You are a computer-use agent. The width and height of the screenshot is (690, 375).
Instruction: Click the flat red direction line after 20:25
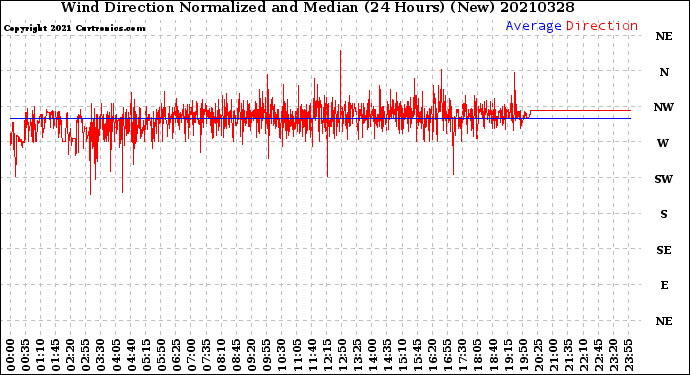(x=580, y=110)
